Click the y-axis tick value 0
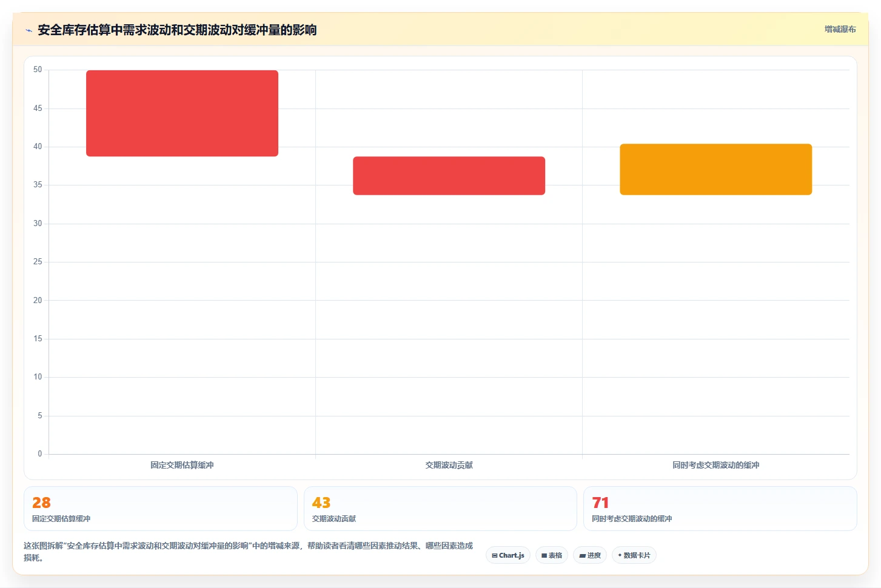881x588 pixels. [40, 453]
